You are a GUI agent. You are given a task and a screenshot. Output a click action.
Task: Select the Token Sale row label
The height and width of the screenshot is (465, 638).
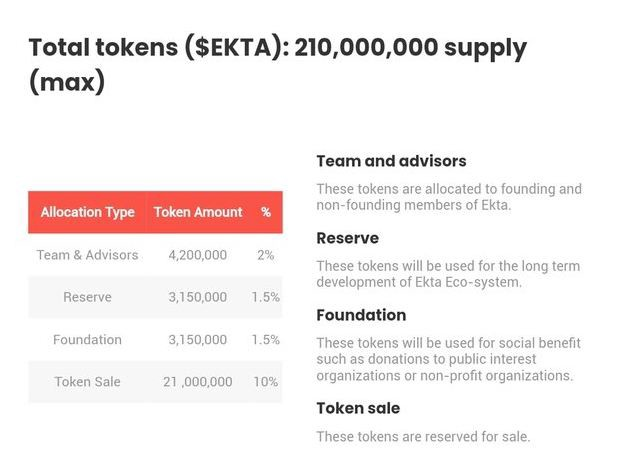pos(87,382)
